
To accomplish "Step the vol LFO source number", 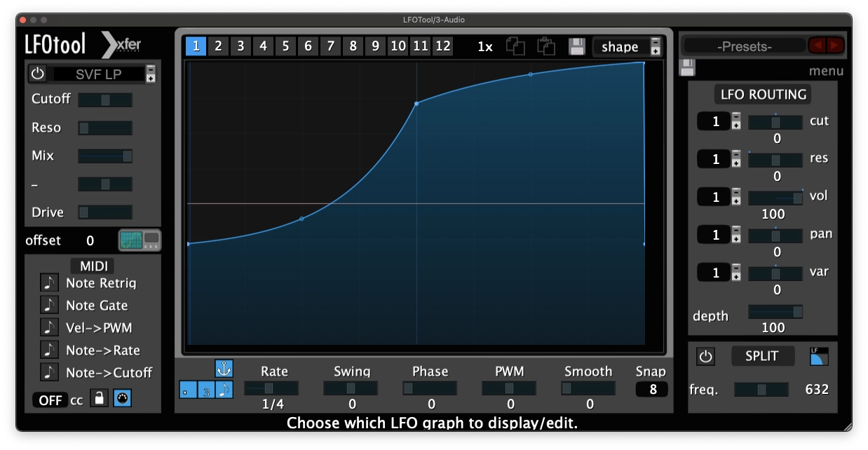I will tap(736, 198).
